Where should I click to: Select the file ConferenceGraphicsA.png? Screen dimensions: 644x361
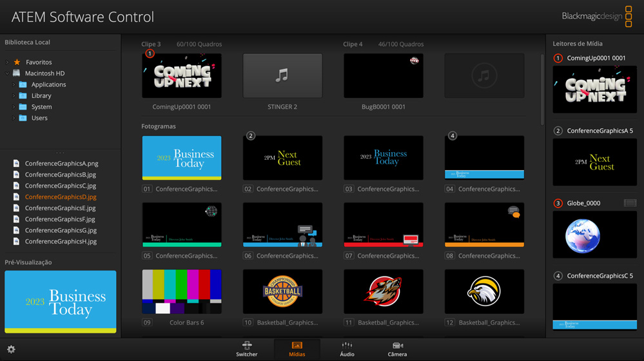[x=61, y=164]
